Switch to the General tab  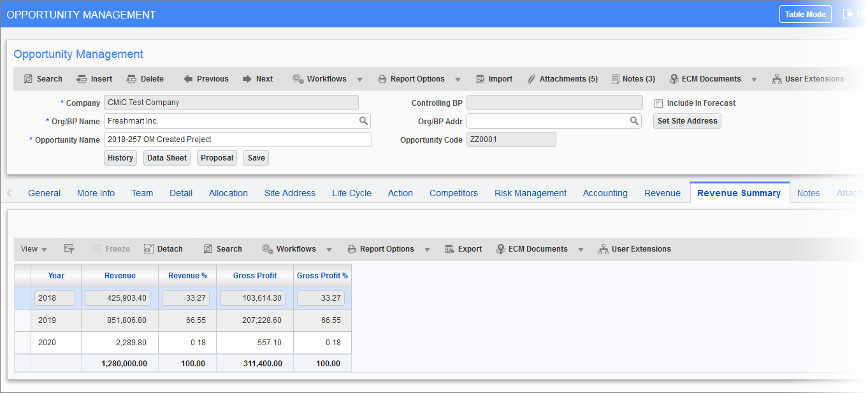[45, 193]
